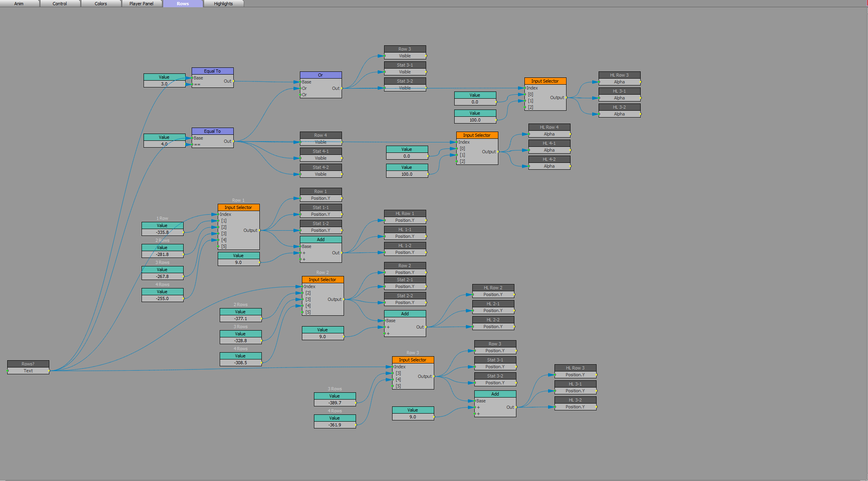Switch to the Player Panel tab
Image resolution: width=868 pixels, height=481 pixels.
(x=141, y=4)
